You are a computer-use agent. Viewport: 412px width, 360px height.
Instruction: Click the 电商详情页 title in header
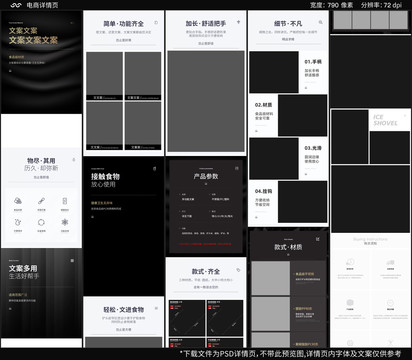pyautogui.click(x=42, y=5)
